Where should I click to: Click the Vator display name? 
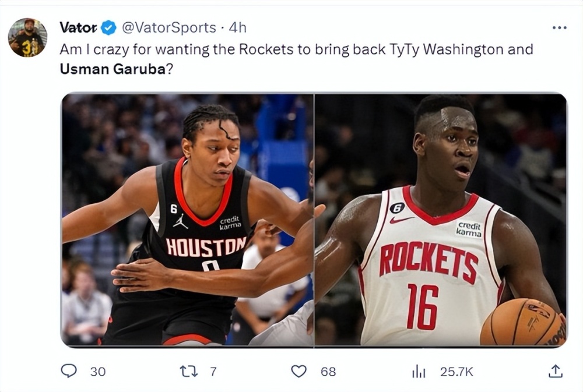coord(78,27)
